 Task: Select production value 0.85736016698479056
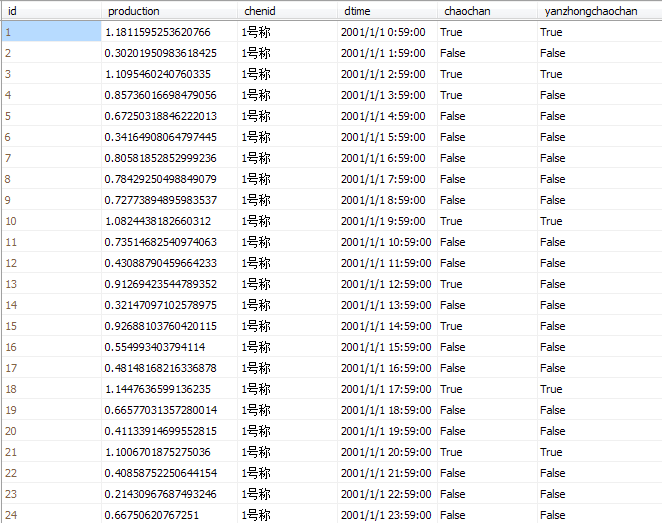tap(160, 95)
